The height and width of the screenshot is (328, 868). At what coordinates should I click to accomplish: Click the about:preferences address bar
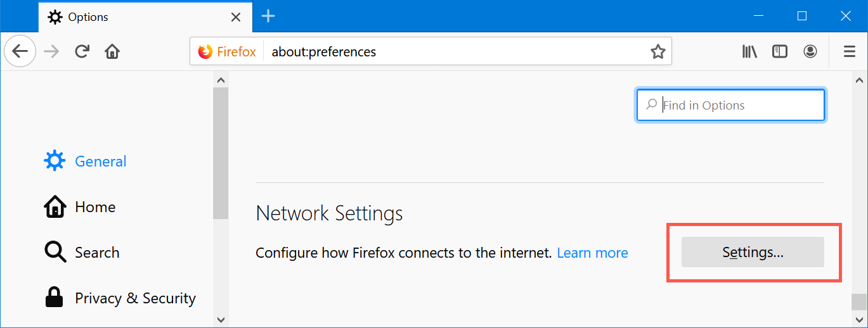click(x=444, y=52)
